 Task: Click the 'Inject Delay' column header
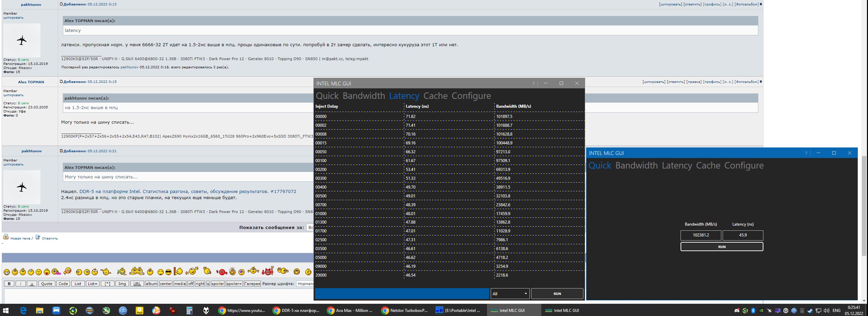click(x=327, y=106)
